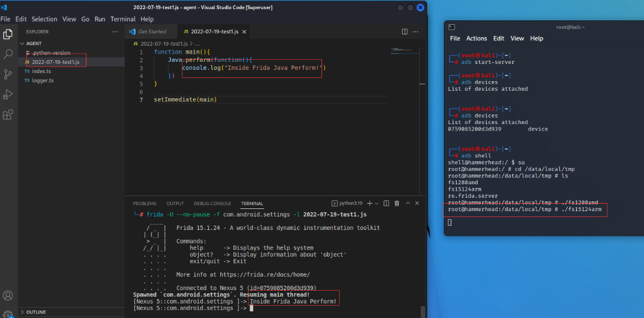Open the VS Code Edit menu
This screenshot has height=318, width=644.
21,19
